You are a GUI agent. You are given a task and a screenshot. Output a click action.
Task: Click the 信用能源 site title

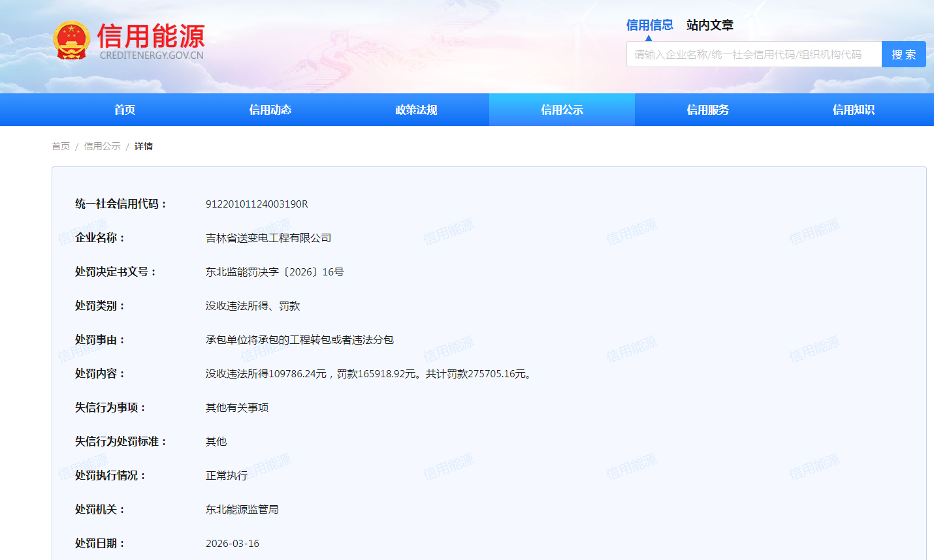[x=151, y=35]
